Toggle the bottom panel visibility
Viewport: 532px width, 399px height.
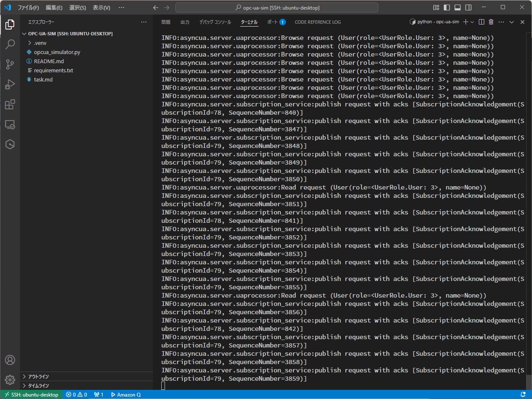click(x=458, y=7)
